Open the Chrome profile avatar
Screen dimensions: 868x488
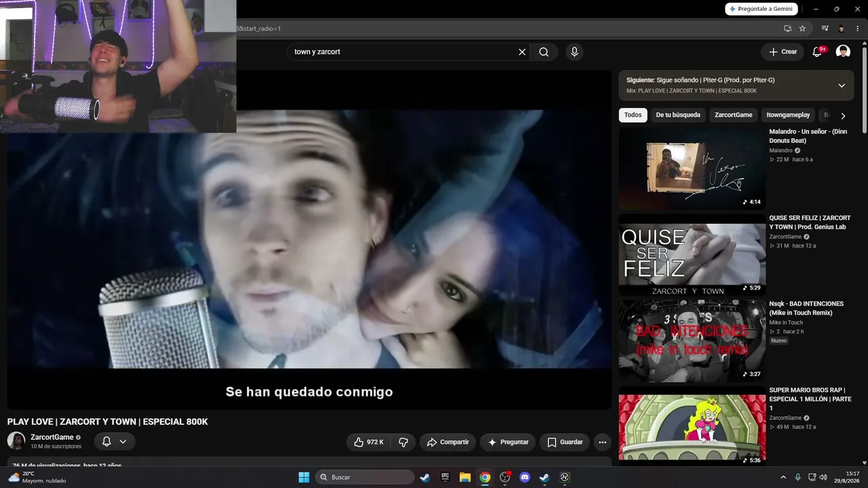pos(842,28)
